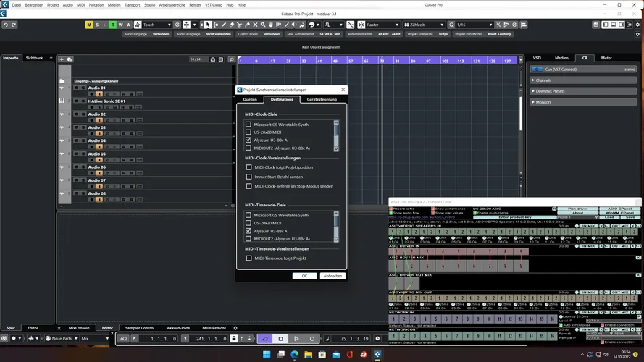The image size is (644, 362).
Task: Open the Transport menu
Action: [x=132, y=4]
